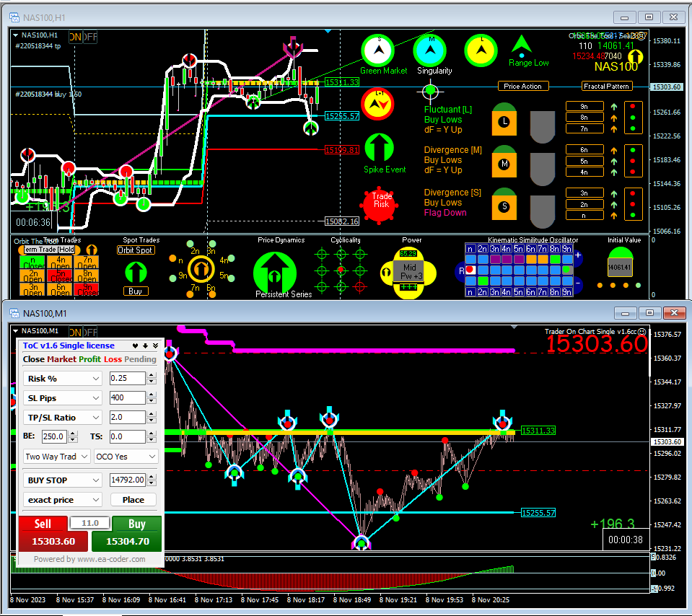Open the SL Pips dropdown
692x616 pixels.
[x=62, y=398]
